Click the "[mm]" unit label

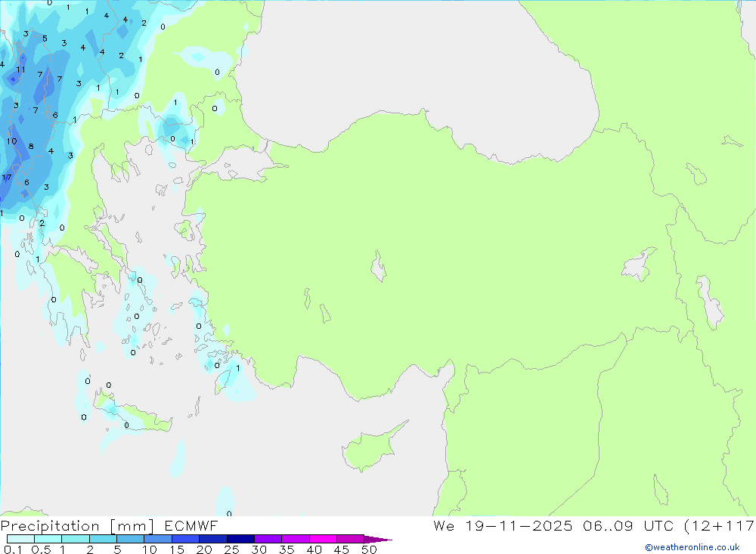[x=132, y=526]
